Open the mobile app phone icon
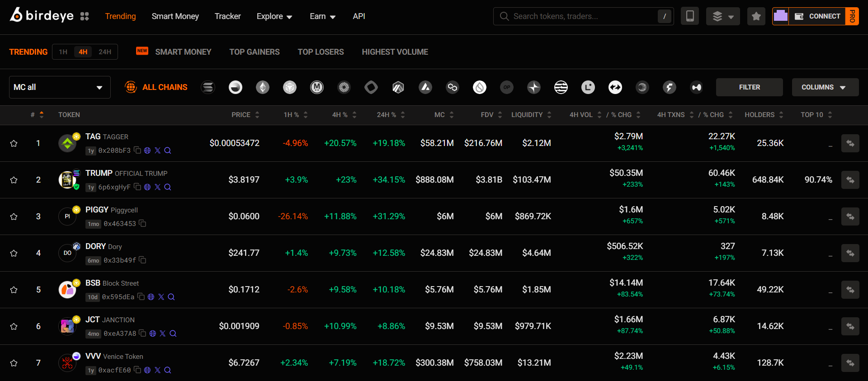The image size is (868, 381). coord(690,16)
